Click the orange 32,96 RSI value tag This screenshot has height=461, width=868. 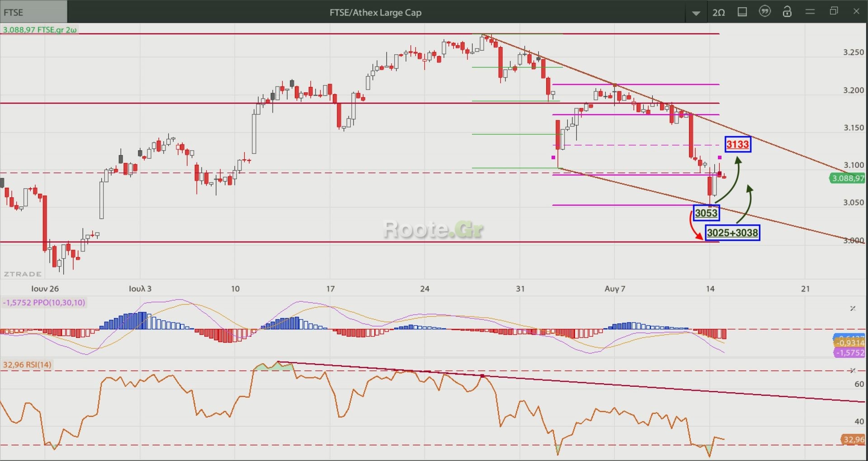click(854, 439)
